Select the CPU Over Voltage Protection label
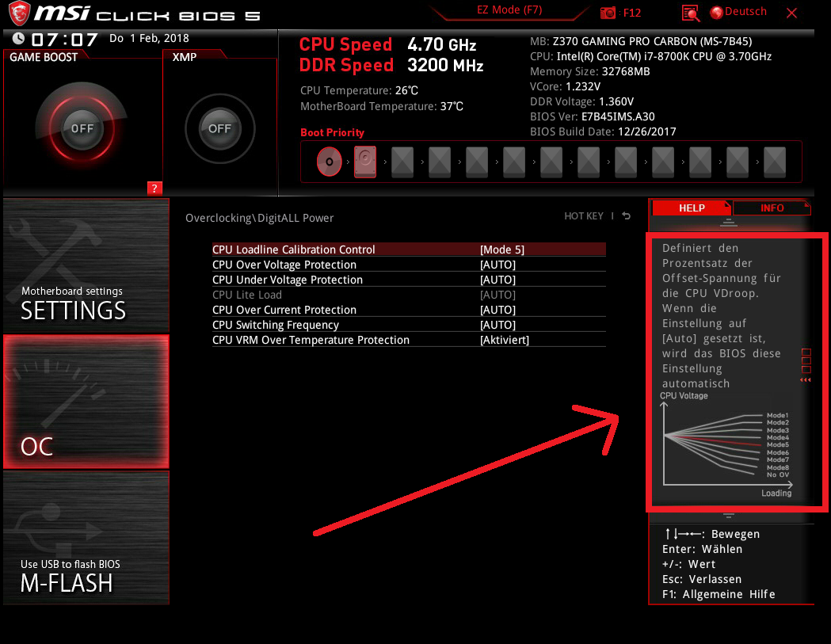Screen dimensions: 831x644 pyautogui.click(x=284, y=265)
